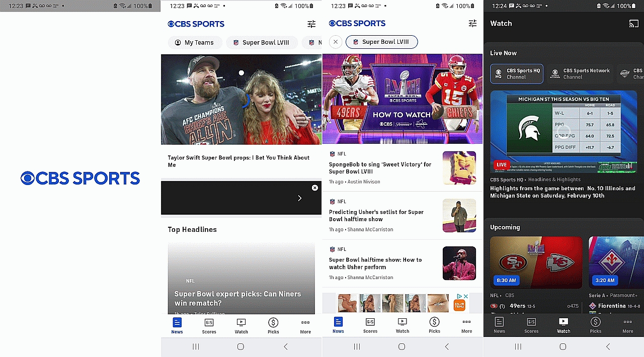Open recent apps on Watch screen

518,346
